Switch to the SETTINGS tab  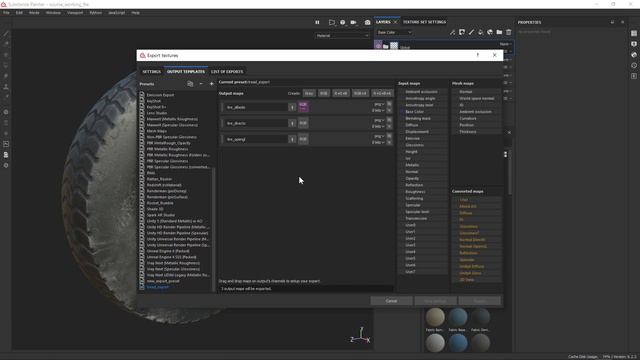(x=151, y=71)
